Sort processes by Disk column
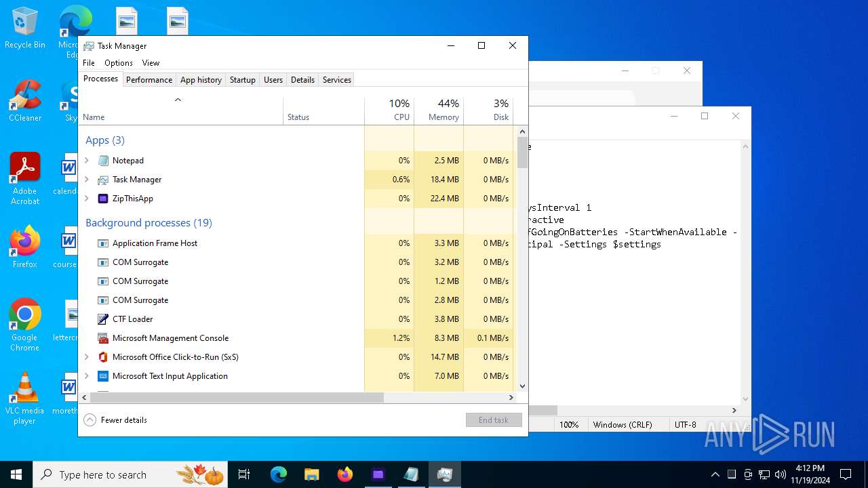Viewport: 868px width, 488px height. 488,111
